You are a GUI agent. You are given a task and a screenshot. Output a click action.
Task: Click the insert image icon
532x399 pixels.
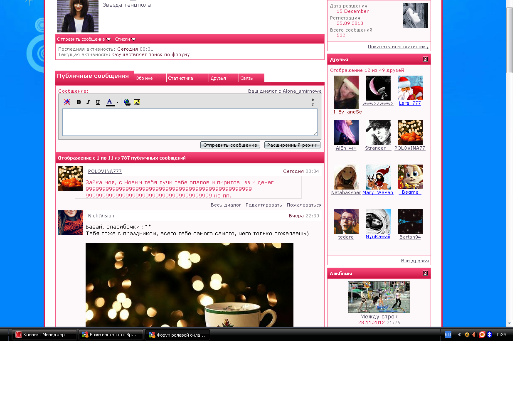click(137, 102)
